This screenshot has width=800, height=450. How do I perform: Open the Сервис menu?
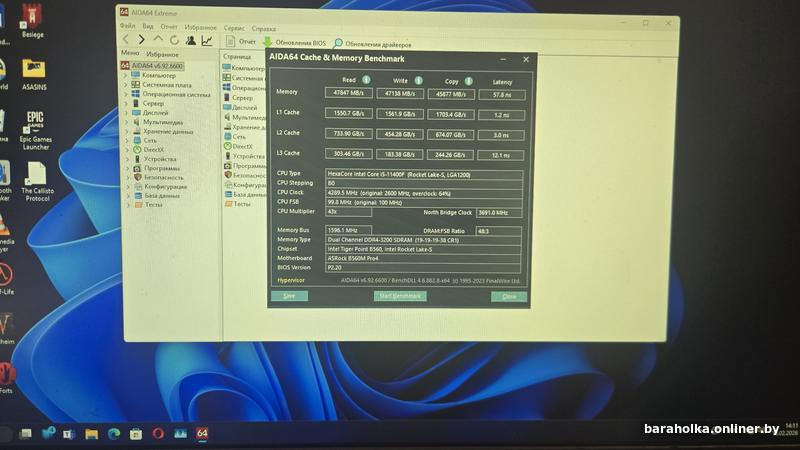(x=234, y=28)
